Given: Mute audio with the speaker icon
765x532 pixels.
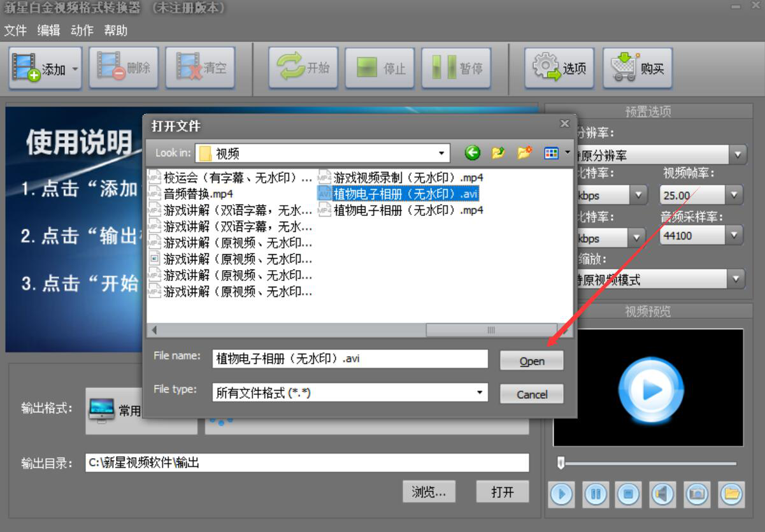Looking at the screenshot, I should (x=663, y=494).
